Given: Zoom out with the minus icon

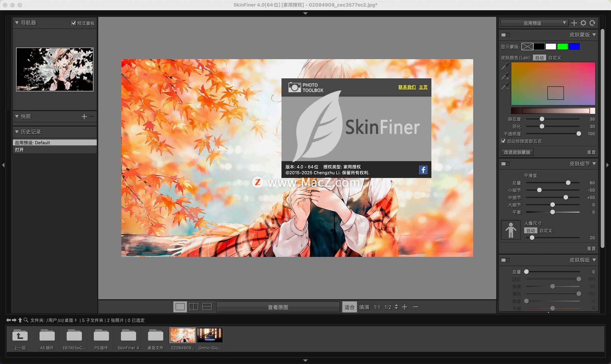Looking at the screenshot, I should (x=415, y=307).
